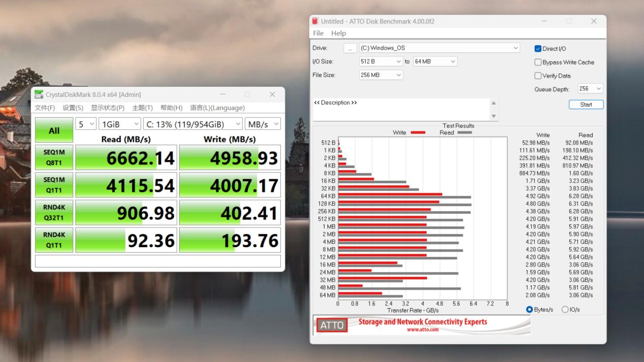
Task: Open the 帮助(H) help menu
Action: click(171, 108)
